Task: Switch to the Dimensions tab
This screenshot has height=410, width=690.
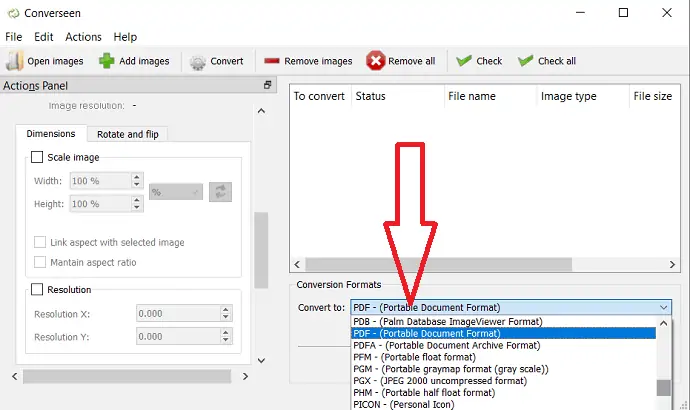Action: coord(51,134)
